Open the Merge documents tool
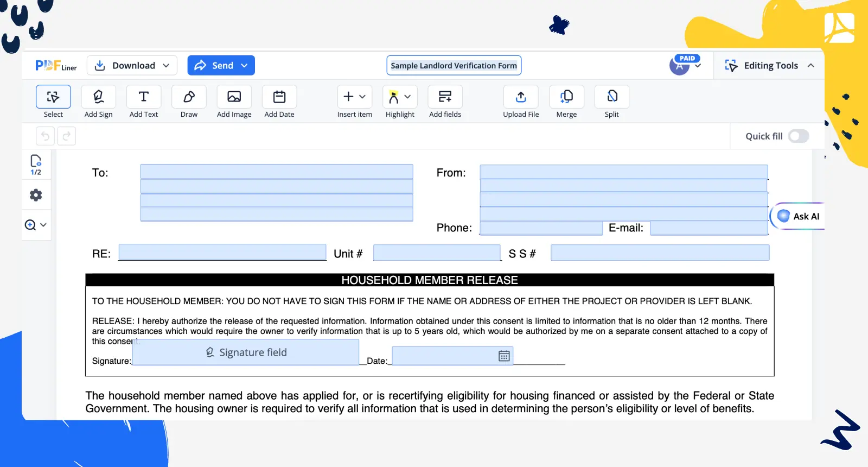Viewport: 868px width, 467px height. tap(566, 97)
